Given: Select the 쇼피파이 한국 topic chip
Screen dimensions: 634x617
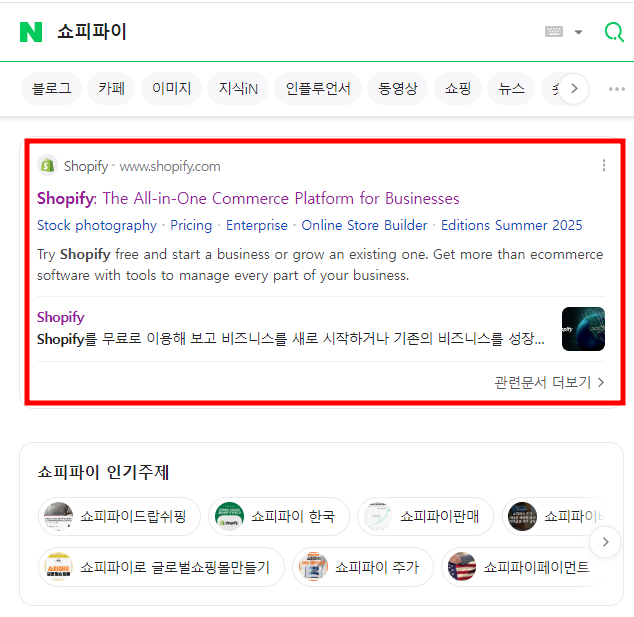Looking at the screenshot, I should [x=279, y=516].
